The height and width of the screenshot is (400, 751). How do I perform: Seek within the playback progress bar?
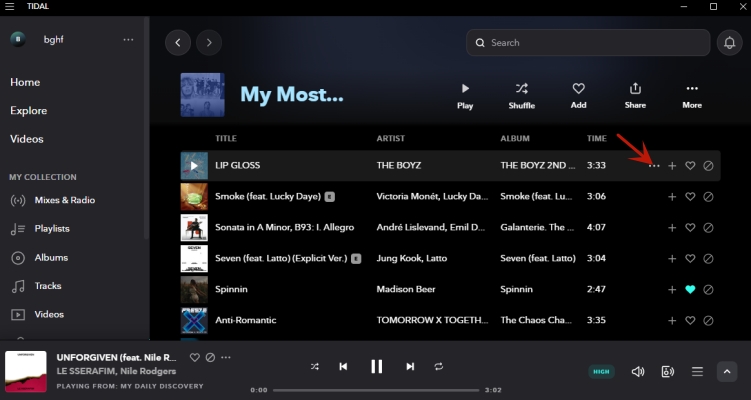tap(376, 390)
